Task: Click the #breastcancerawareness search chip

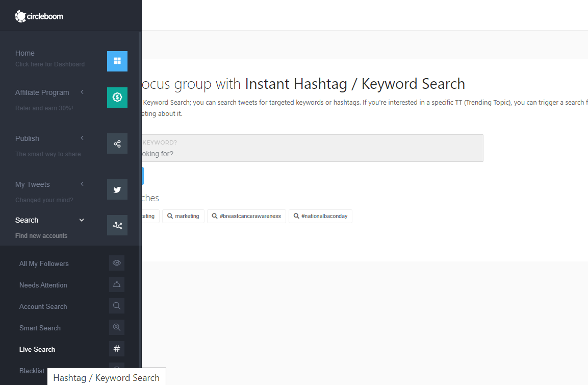Action: click(246, 216)
